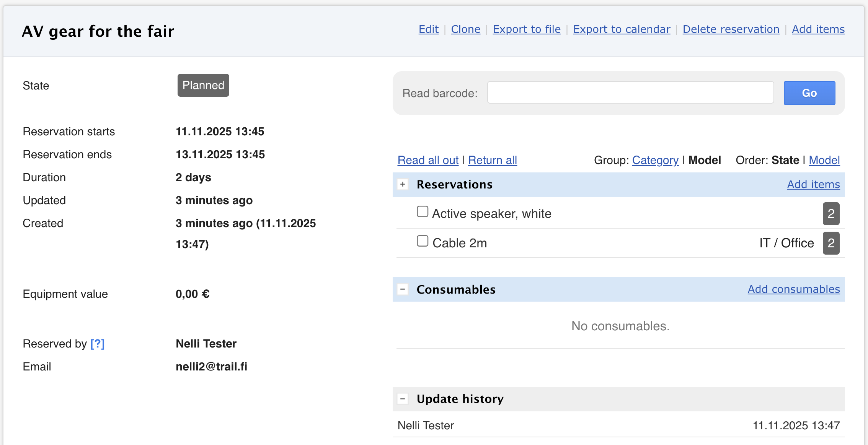Focus the Read barcode input field

(630, 93)
